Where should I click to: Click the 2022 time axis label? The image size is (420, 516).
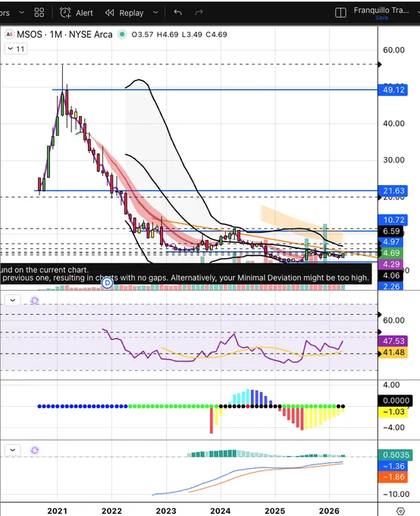coord(111,511)
